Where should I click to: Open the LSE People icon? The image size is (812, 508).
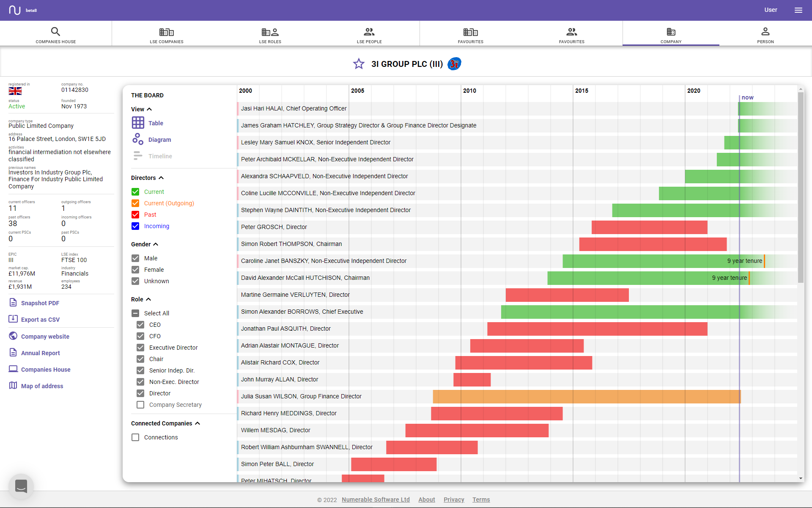tap(369, 32)
